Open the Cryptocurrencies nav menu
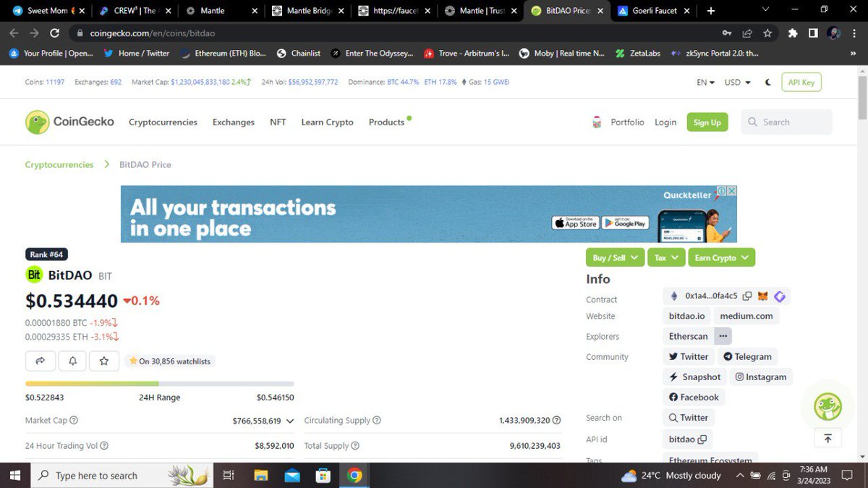Screen dimensions: 868x488 click(x=163, y=122)
